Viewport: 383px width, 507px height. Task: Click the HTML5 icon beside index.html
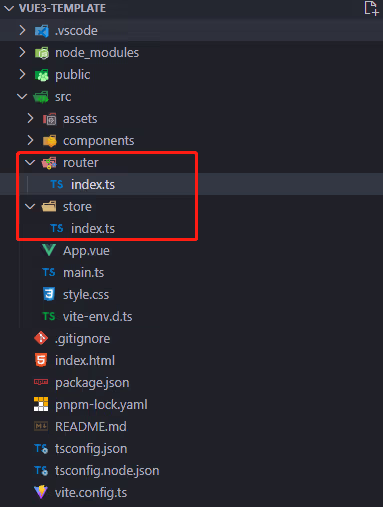point(41,360)
